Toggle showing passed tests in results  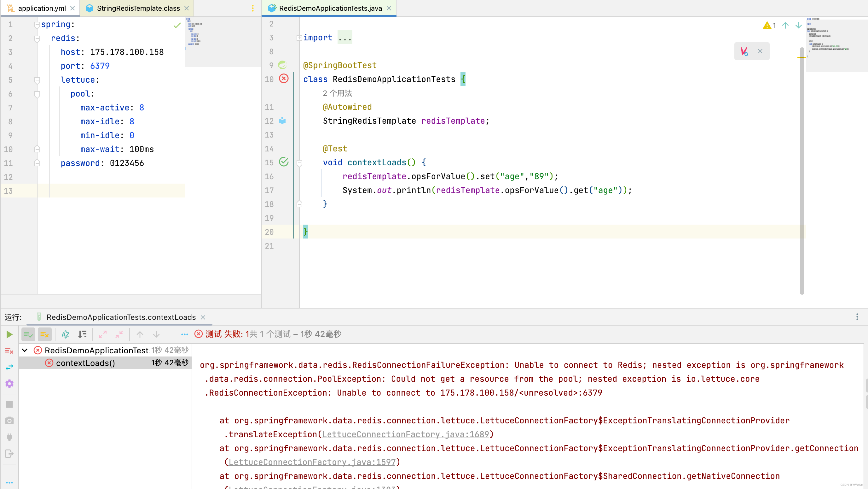pos(28,334)
